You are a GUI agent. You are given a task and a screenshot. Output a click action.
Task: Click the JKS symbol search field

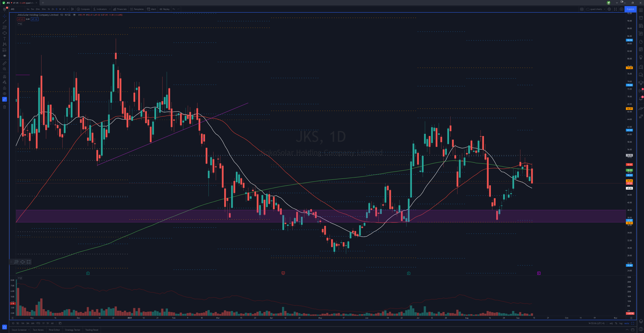17,9
